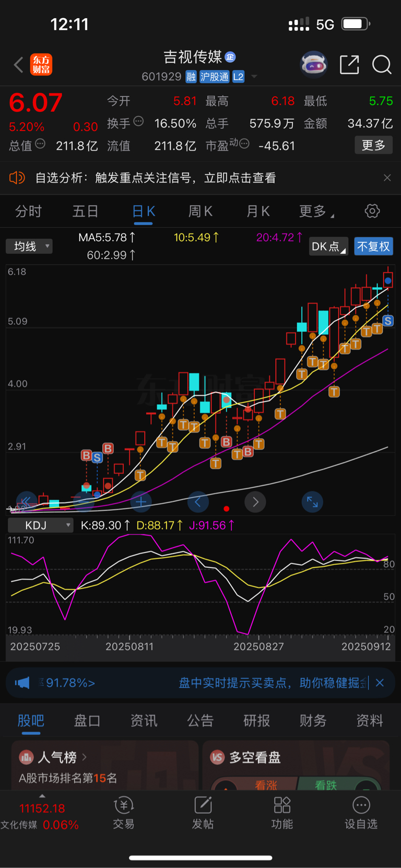
Task: Open the robot assistant avatar
Action: pos(314,65)
